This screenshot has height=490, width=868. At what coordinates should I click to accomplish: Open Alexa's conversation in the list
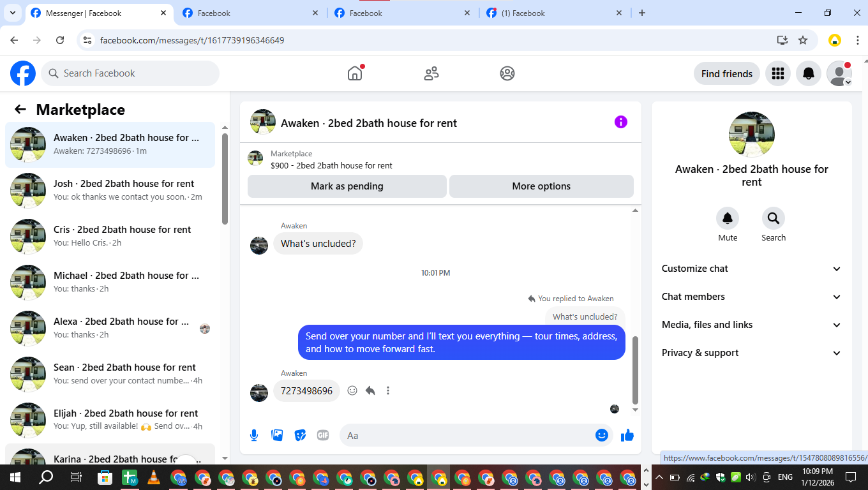[x=110, y=328]
